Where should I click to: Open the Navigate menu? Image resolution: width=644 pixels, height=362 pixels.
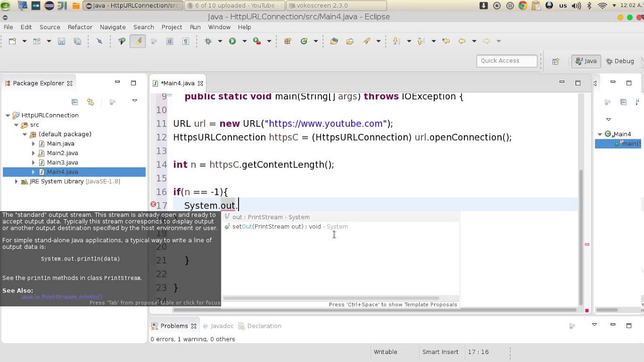tap(113, 27)
